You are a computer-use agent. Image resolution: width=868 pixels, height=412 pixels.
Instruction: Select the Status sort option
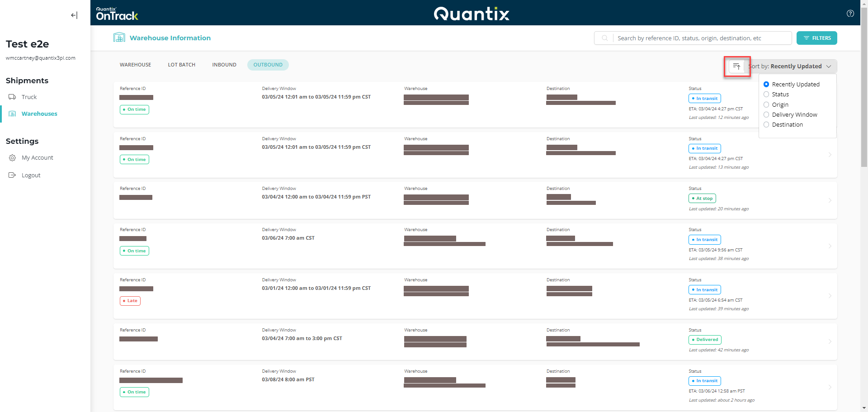[x=766, y=95]
